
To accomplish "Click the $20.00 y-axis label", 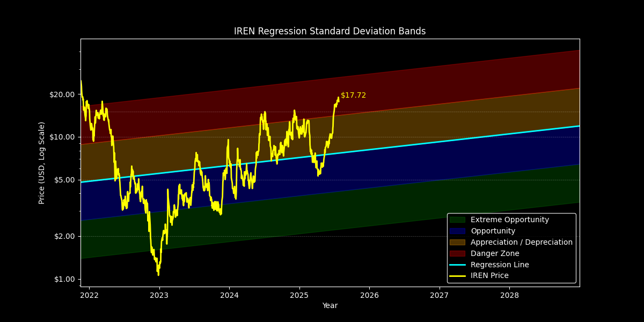I will (x=62, y=94).
